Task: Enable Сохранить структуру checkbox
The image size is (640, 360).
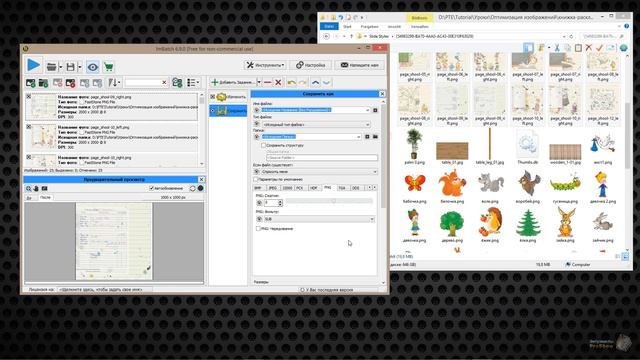Action: coord(264,145)
